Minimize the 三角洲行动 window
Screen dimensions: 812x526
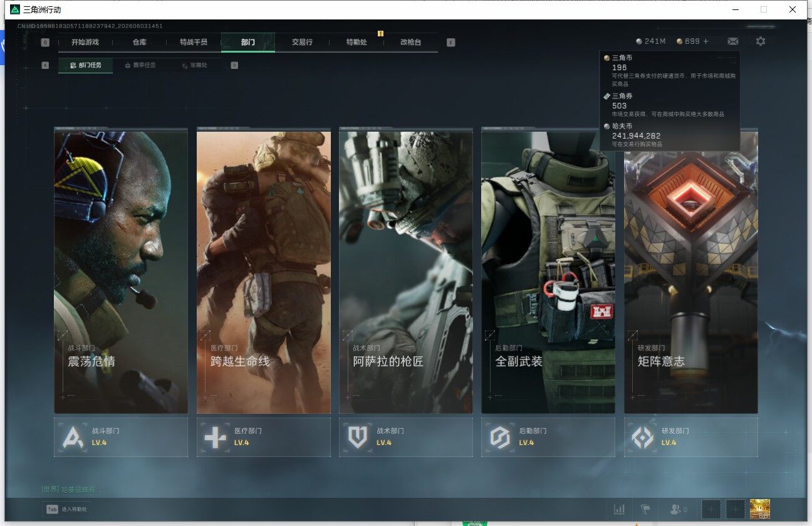click(x=736, y=9)
